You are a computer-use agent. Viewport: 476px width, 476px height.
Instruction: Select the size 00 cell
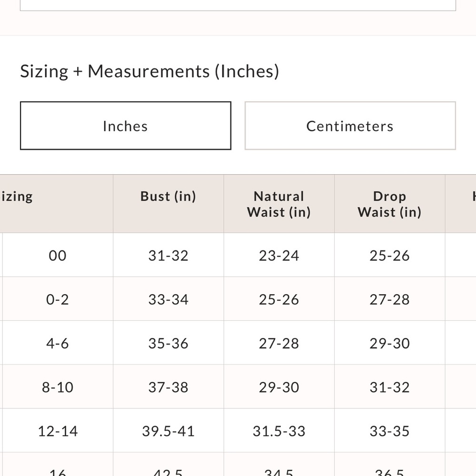[x=58, y=255]
